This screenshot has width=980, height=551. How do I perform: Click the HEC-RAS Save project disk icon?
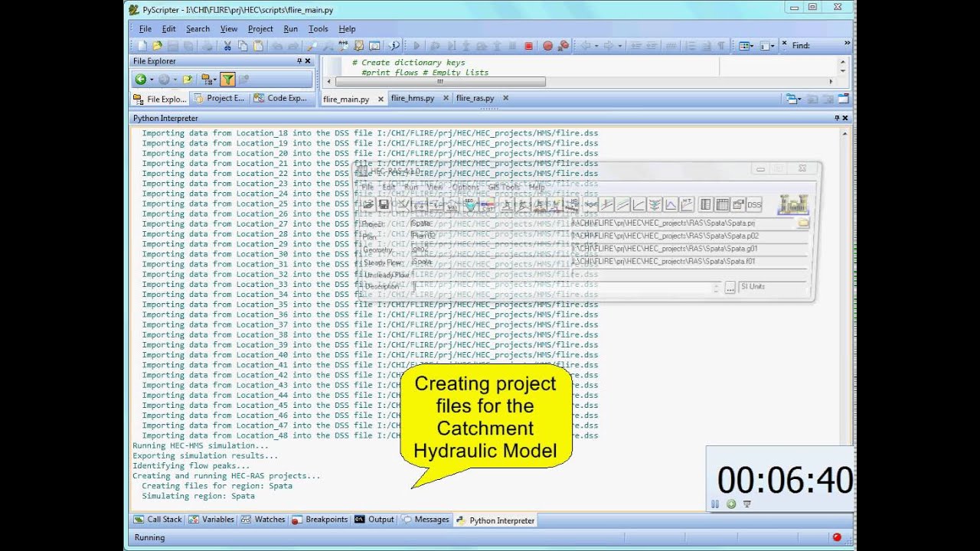pyautogui.click(x=383, y=204)
